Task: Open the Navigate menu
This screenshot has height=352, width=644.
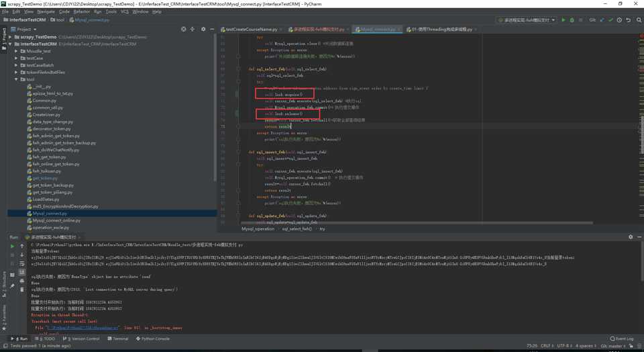Action: tap(46, 11)
